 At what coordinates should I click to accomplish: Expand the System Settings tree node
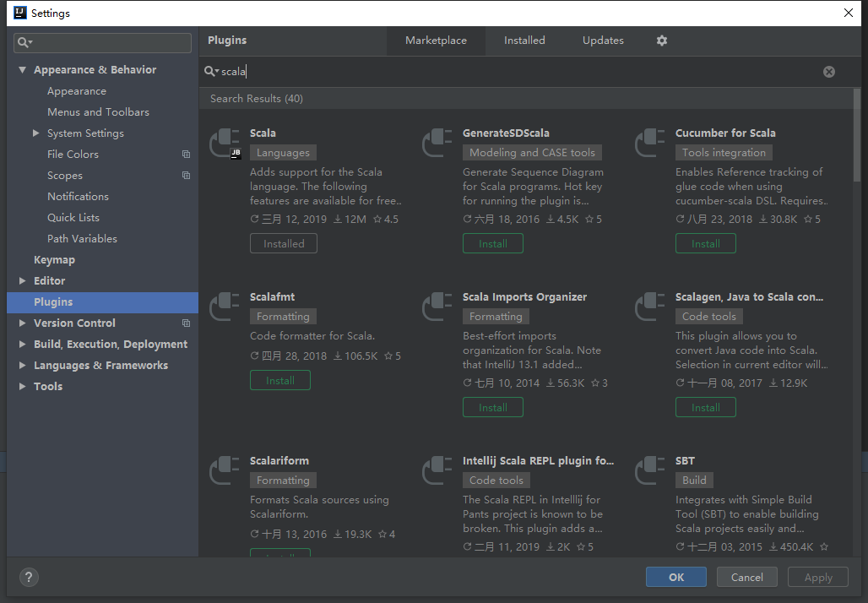(36, 133)
